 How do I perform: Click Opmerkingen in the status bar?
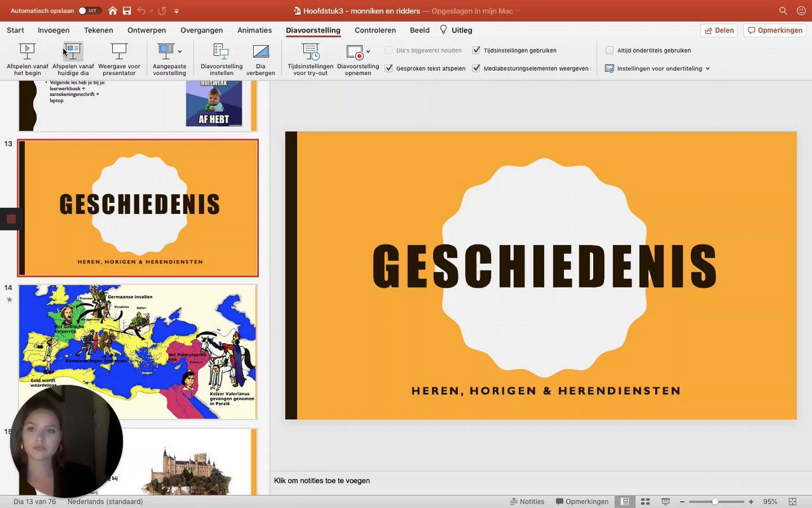582,502
